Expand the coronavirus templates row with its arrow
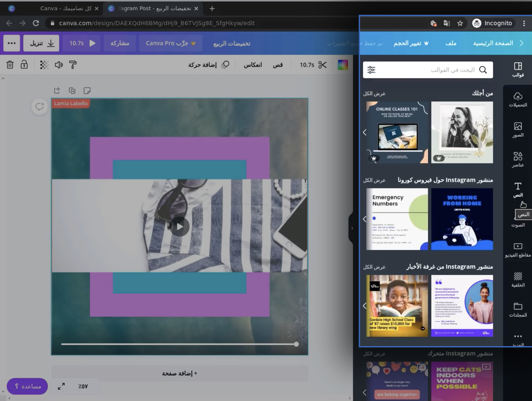 point(364,219)
